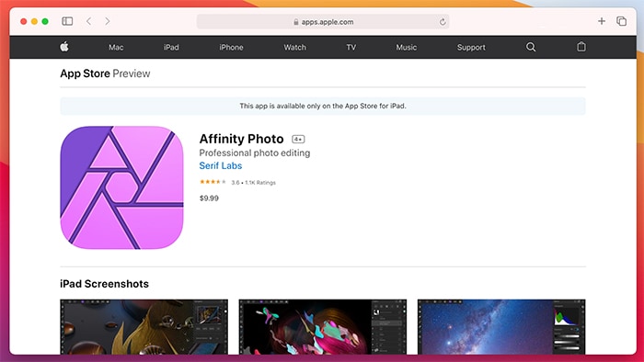Open the shopping bag icon

581,47
